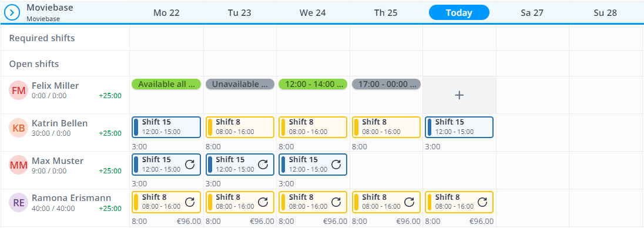
Task: Select the Mo 22 day header
Action: pos(166,13)
